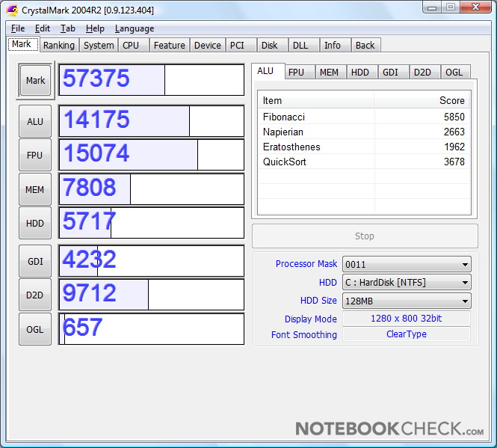Viewport: 497px width, 448px height.
Task: Click the Stop button
Action: click(x=365, y=236)
